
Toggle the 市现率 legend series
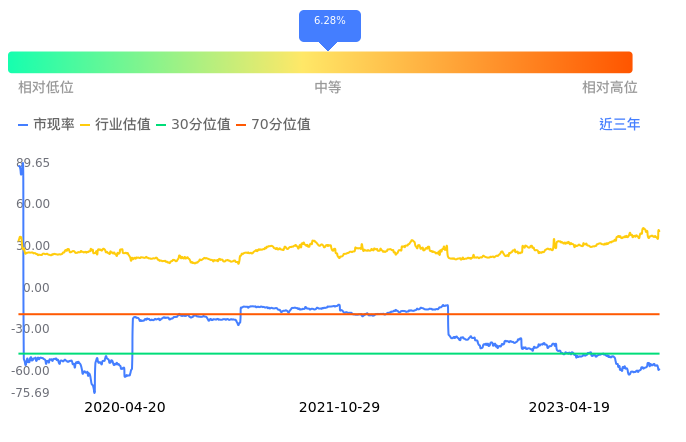pyautogui.click(x=47, y=125)
